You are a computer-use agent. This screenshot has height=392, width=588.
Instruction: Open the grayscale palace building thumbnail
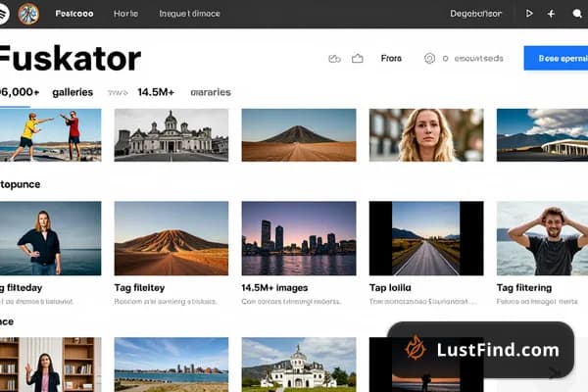171,135
